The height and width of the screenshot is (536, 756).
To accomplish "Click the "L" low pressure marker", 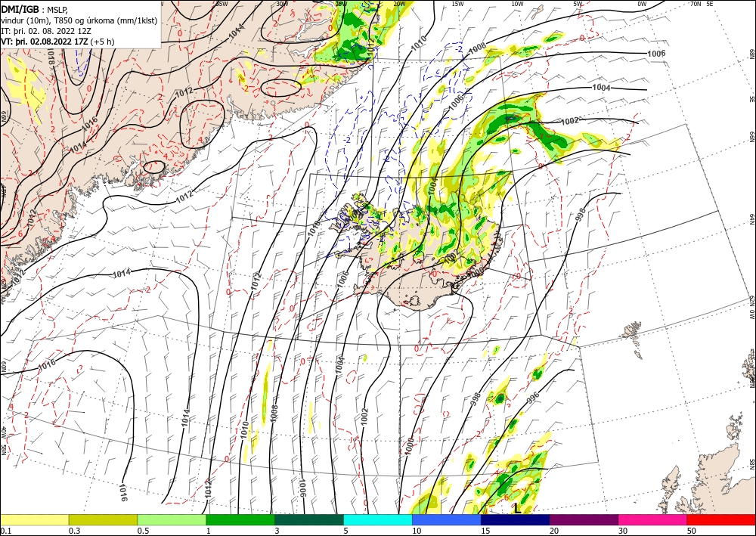I will click(x=517, y=508).
